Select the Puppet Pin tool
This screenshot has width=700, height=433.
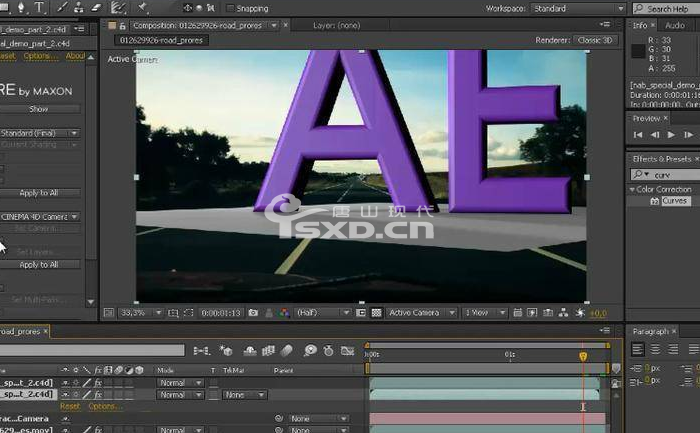(142, 7)
